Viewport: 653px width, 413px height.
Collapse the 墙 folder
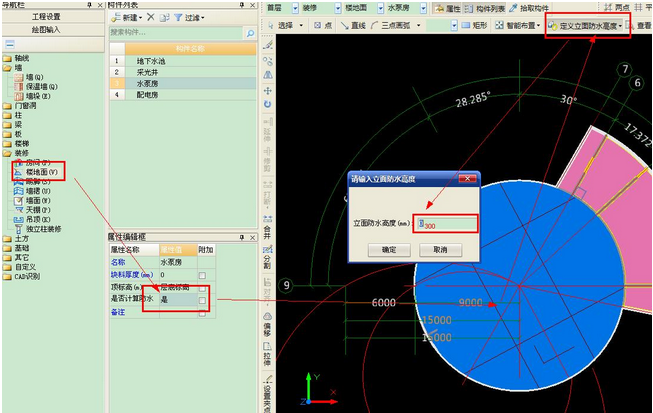coord(12,67)
